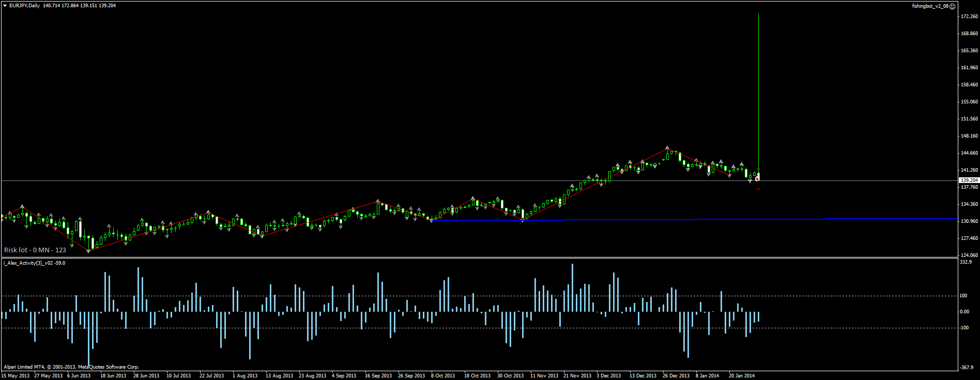This screenshot has width=980, height=380.
Task: Click the 10 Jul 2013 date label
Action: pos(179,376)
